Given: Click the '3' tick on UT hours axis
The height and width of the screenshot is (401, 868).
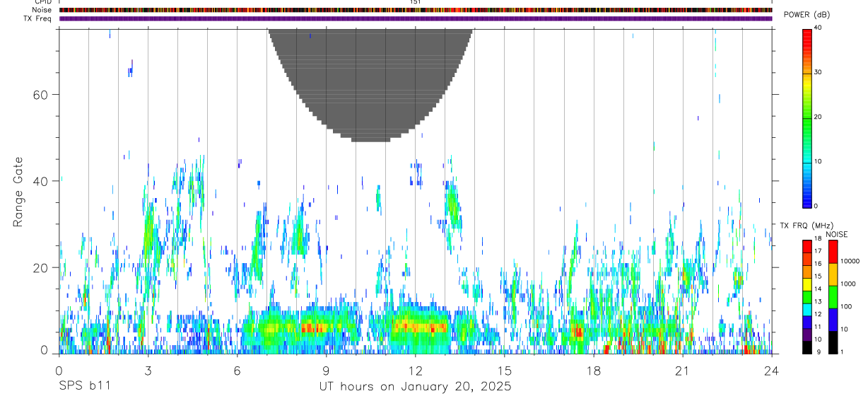Looking at the screenshot, I should (x=148, y=370).
